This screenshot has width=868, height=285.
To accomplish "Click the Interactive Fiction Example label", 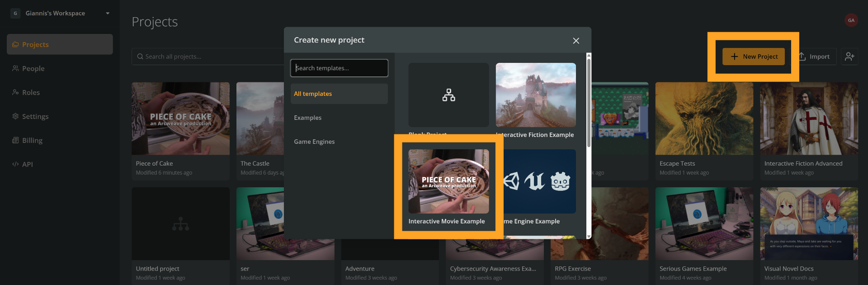I will click(535, 135).
